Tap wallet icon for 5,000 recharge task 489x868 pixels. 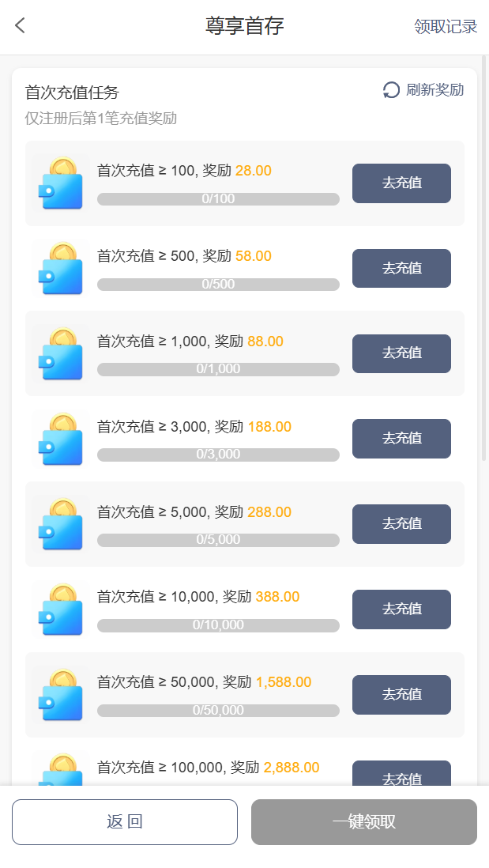tap(61, 524)
